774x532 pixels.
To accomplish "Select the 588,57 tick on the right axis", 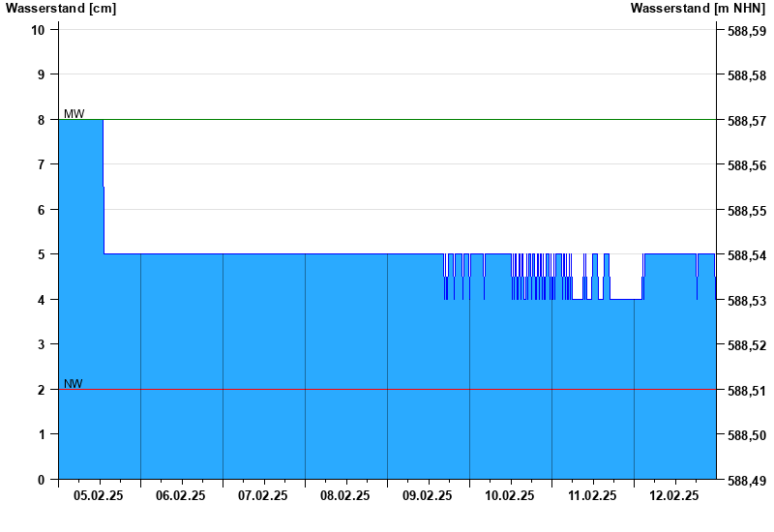I will coord(747,121).
